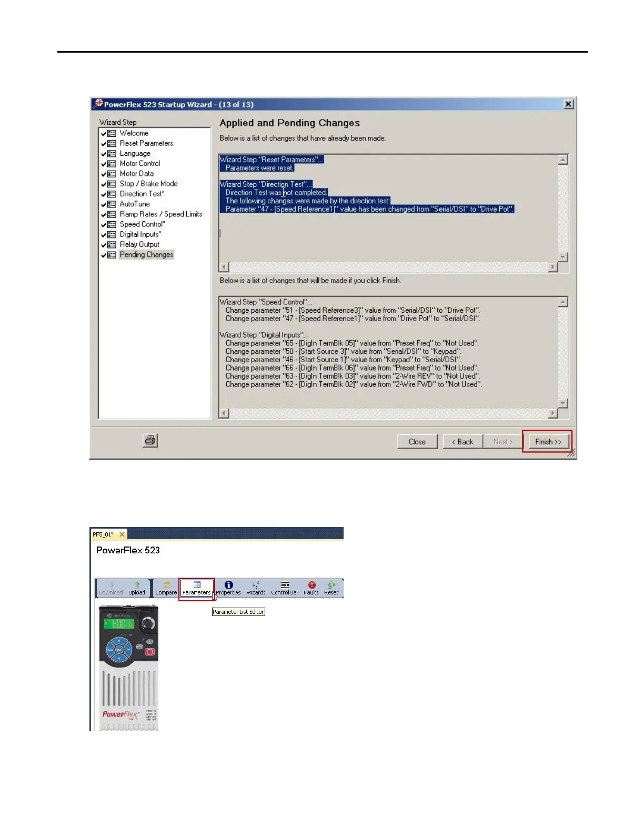Image resolution: width=644 pixels, height=834 pixels.
Task: Click the Upload toolbar icon
Action: coord(137,588)
